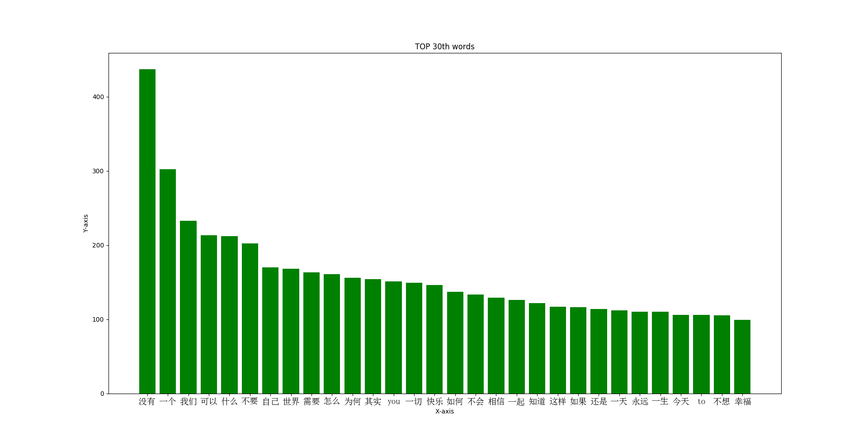
Task: Select the green bar above '快乐'
Action: pyautogui.click(x=434, y=339)
